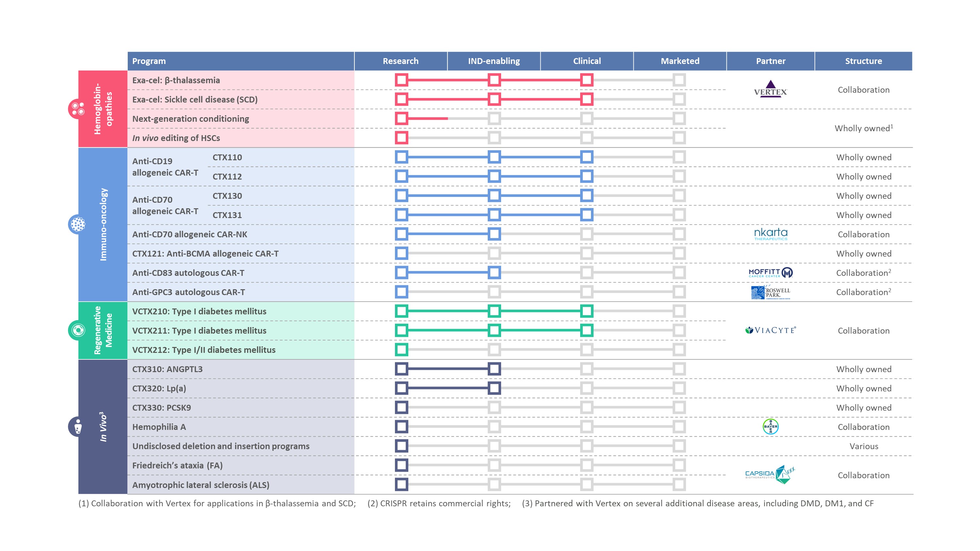Click the In Vivo person icon
980x551 pixels.
(78, 427)
